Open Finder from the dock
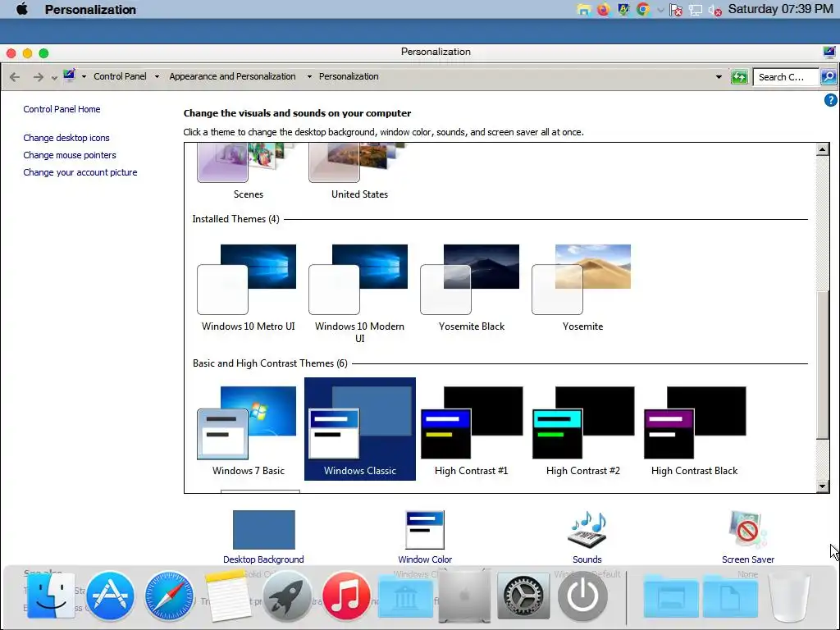Screen dimensions: 840x630 (51, 596)
